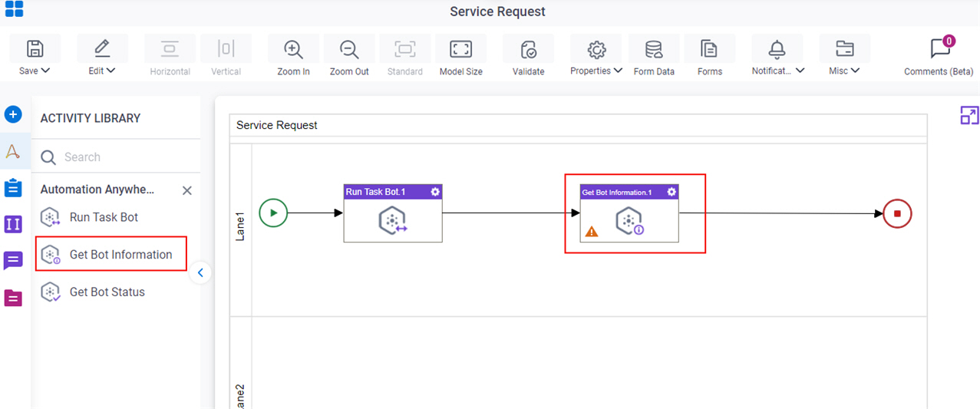Click the Search field in Activity Library
The height and width of the screenshot is (409, 980).
click(x=116, y=157)
